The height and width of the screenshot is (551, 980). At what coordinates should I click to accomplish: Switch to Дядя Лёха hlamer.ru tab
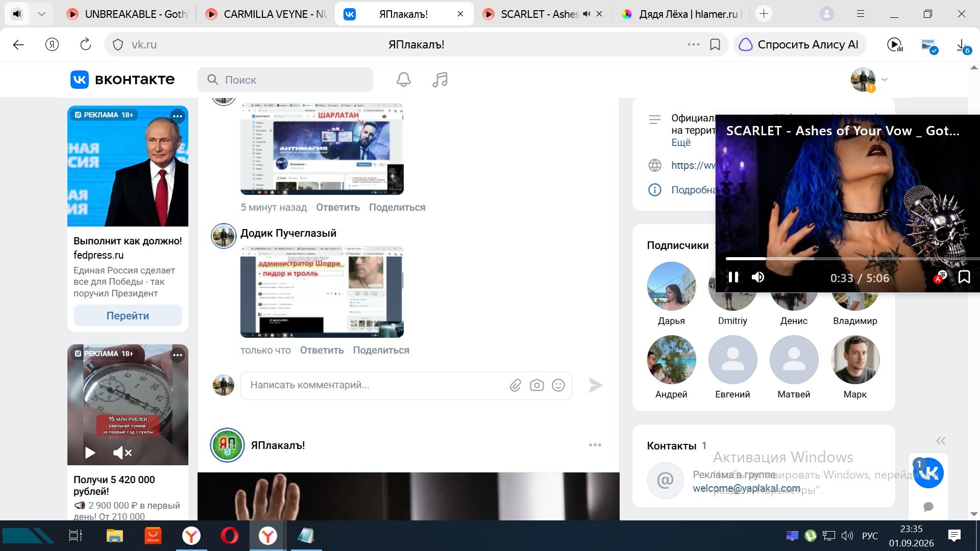681,14
